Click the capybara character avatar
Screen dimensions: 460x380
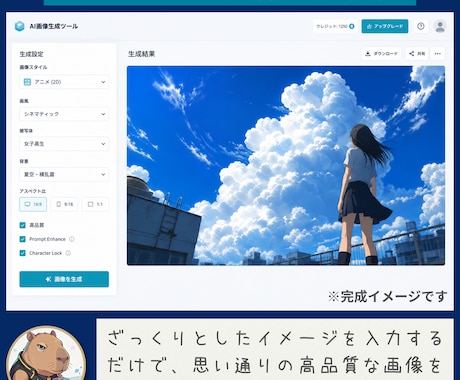[x=46, y=353]
